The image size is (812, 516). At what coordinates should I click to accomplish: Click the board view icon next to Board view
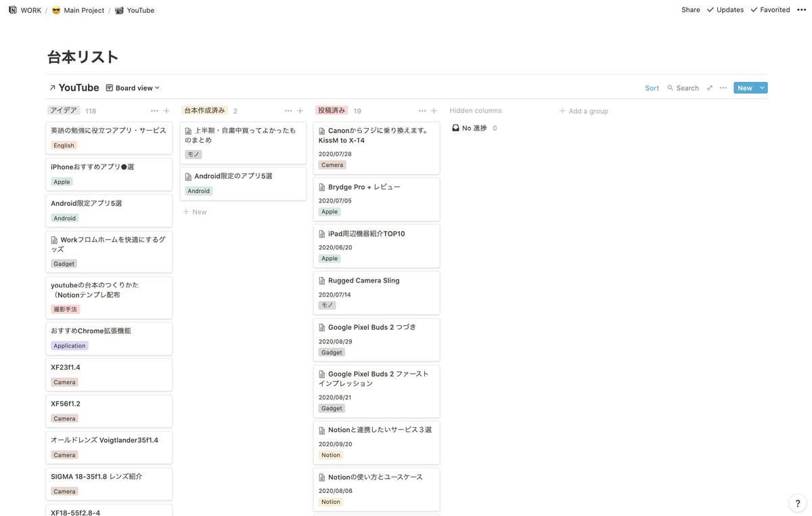click(x=109, y=88)
